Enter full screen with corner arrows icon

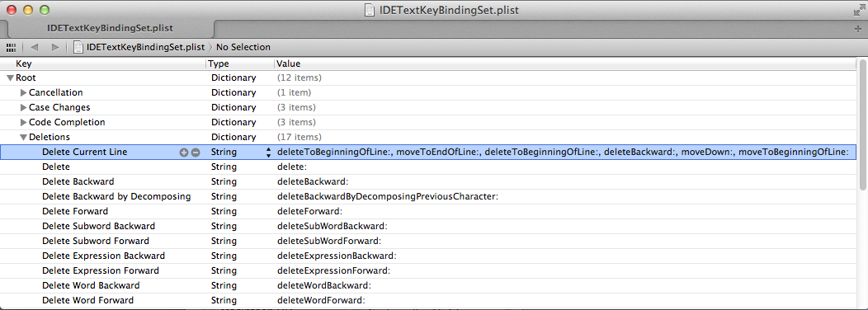coord(859,10)
